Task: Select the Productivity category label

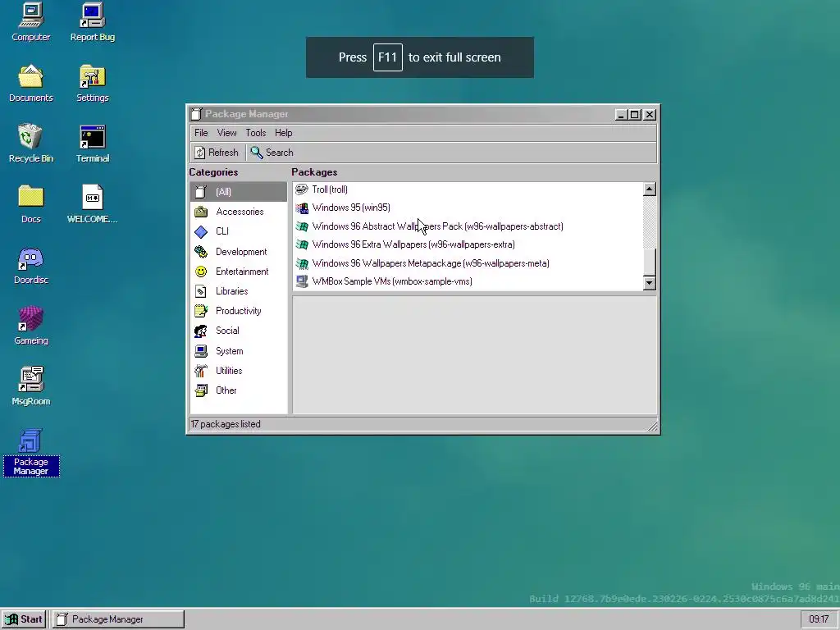Action: pos(239,311)
